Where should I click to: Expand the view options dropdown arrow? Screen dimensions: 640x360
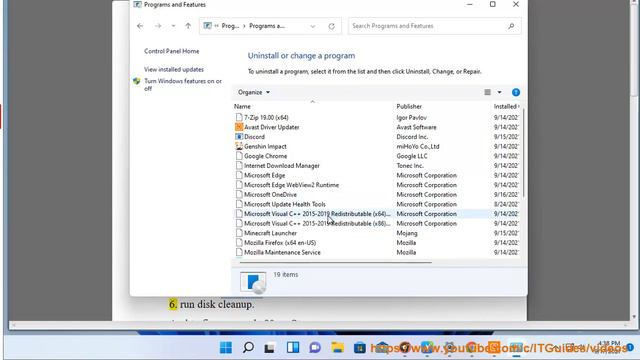pyautogui.click(x=499, y=92)
